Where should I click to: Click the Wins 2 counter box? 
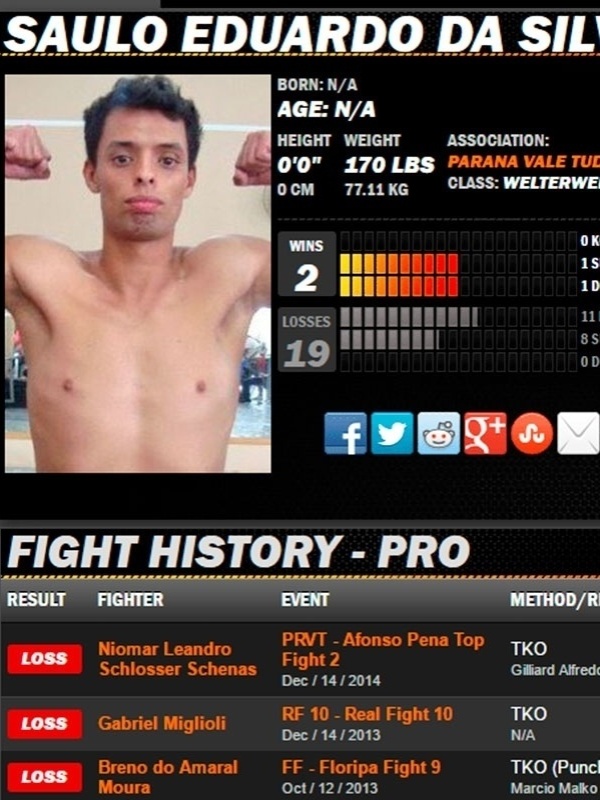[307, 264]
